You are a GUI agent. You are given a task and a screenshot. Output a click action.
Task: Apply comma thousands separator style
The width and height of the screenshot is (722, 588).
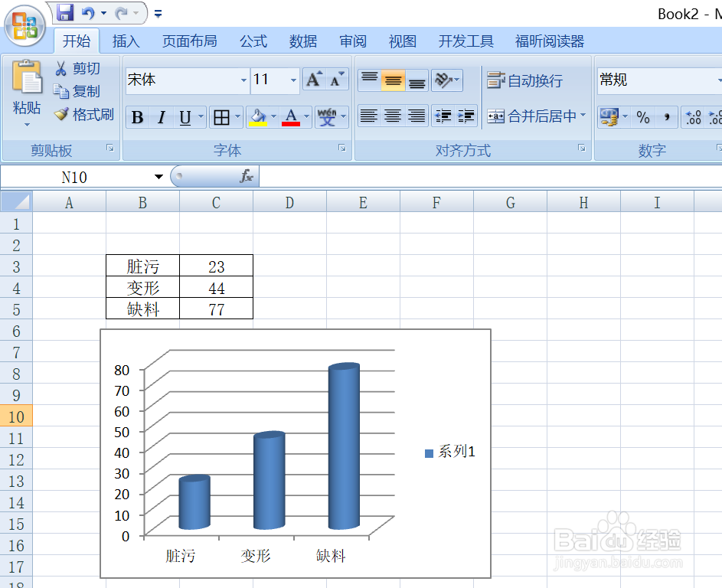667,117
